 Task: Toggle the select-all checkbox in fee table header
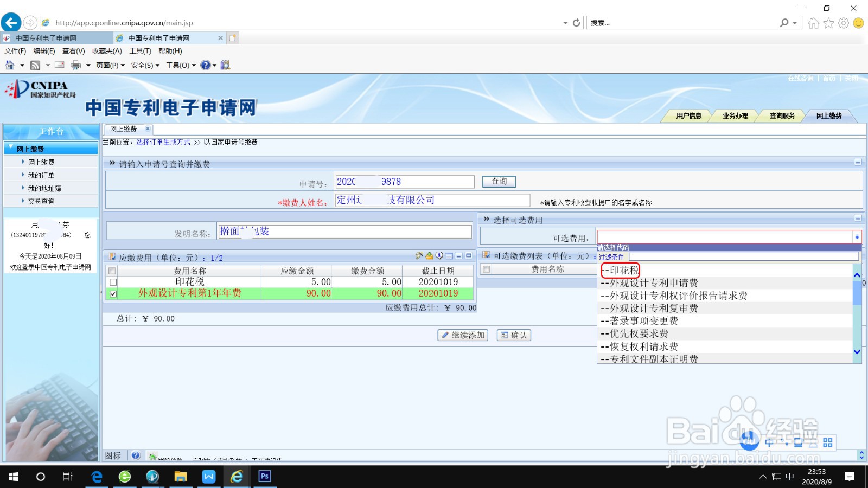tap(112, 271)
